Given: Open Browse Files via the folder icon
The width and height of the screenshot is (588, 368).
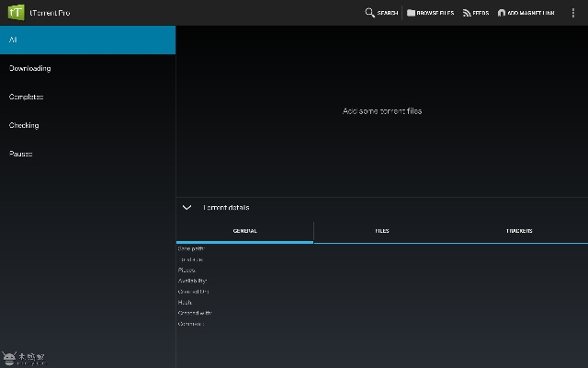Looking at the screenshot, I should pos(411,13).
